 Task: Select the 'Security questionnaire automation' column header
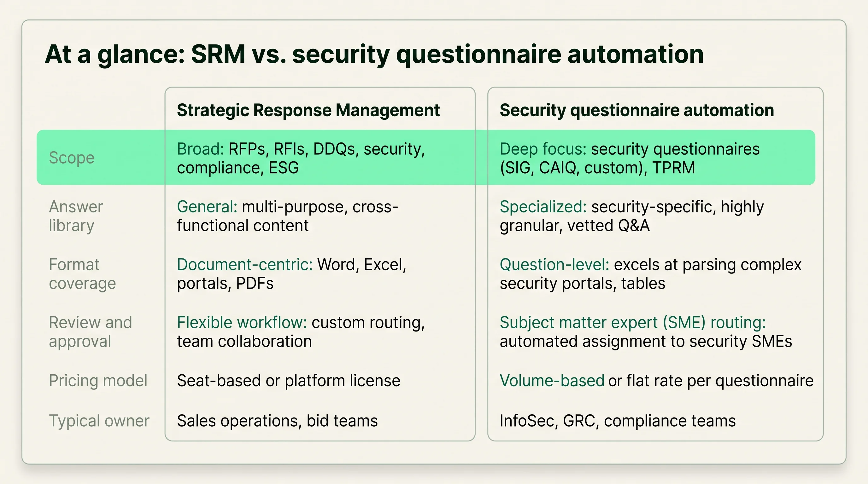[x=637, y=110]
